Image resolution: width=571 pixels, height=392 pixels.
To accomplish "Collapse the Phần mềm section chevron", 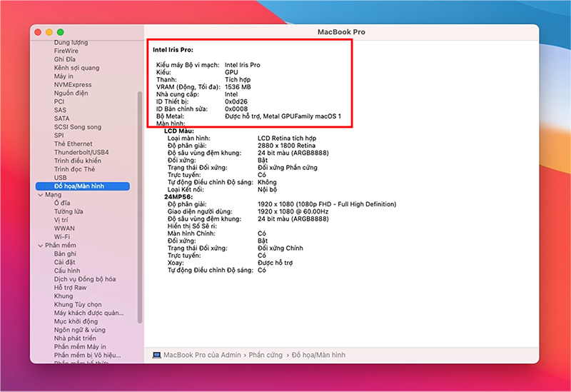I will (x=41, y=246).
